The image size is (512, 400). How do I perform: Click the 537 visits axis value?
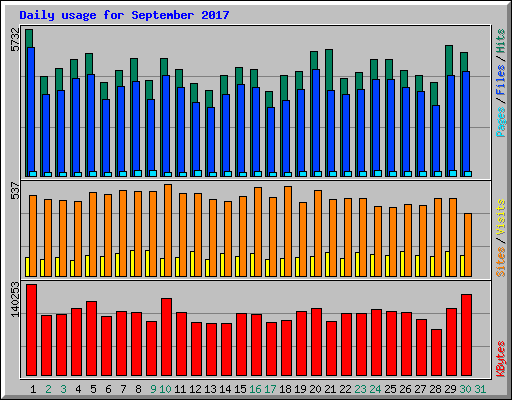pyautogui.click(x=15, y=190)
